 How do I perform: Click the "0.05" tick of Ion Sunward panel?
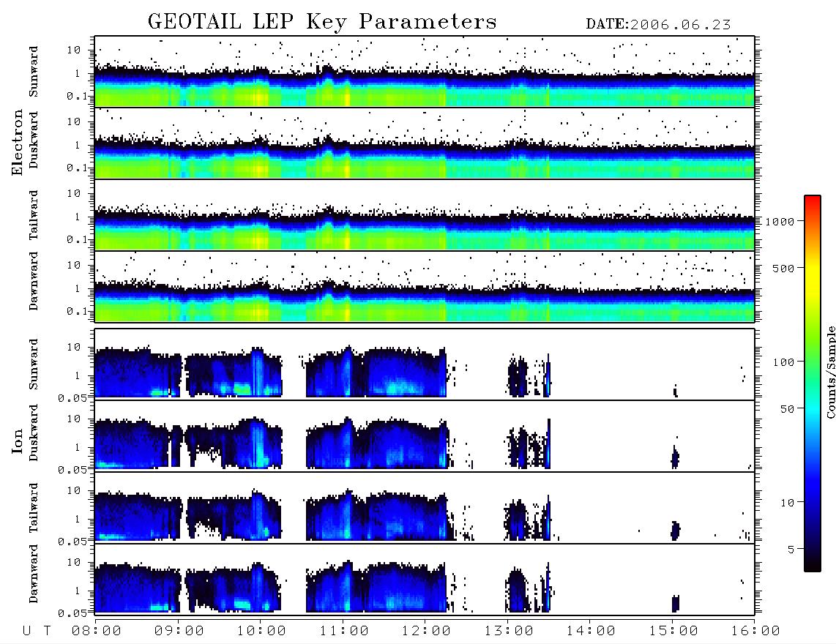coord(74,397)
